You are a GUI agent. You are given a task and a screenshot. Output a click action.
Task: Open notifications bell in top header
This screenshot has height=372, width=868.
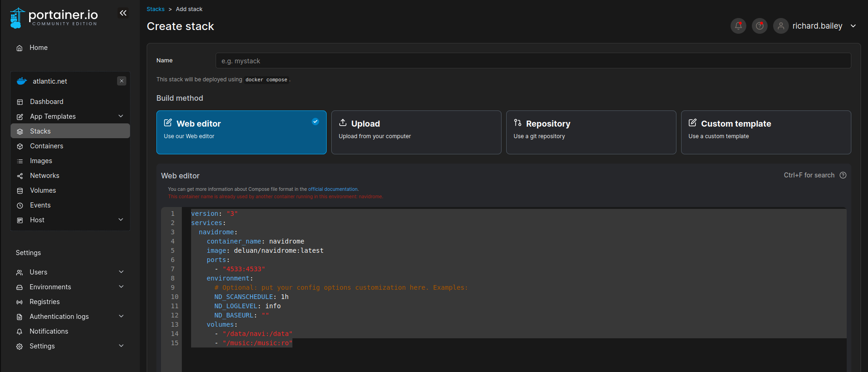738,26
